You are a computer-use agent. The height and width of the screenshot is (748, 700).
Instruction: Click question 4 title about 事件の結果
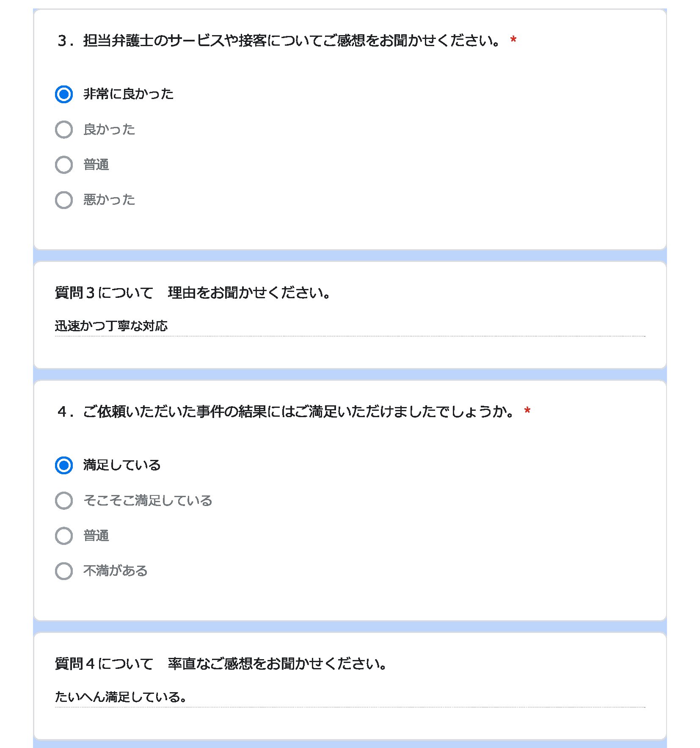pos(286,412)
